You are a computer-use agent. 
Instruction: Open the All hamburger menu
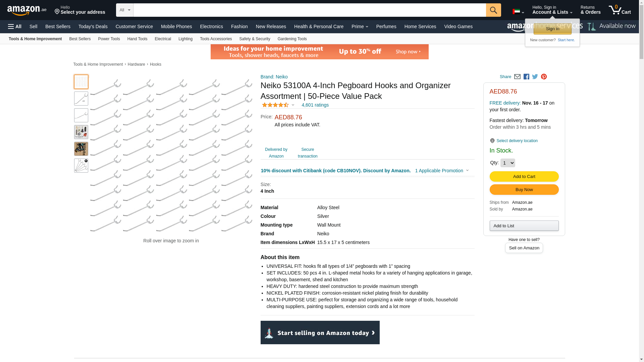pyautogui.click(x=15, y=26)
